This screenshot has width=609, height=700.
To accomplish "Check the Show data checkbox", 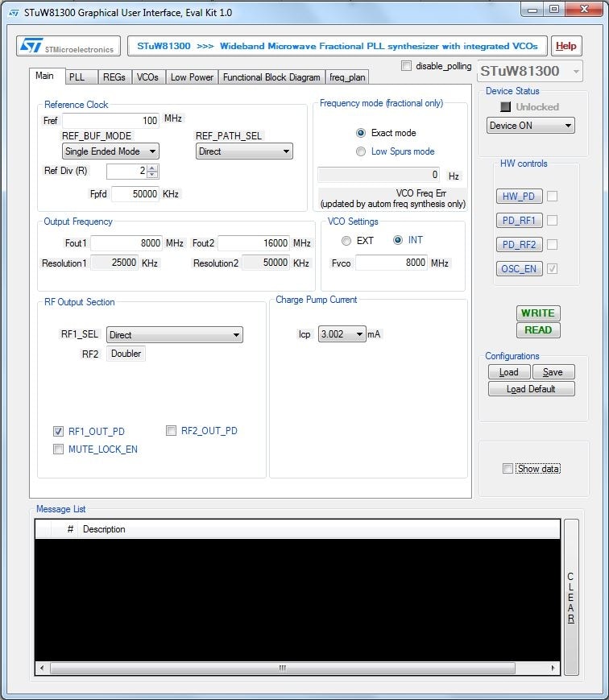I will click(507, 469).
